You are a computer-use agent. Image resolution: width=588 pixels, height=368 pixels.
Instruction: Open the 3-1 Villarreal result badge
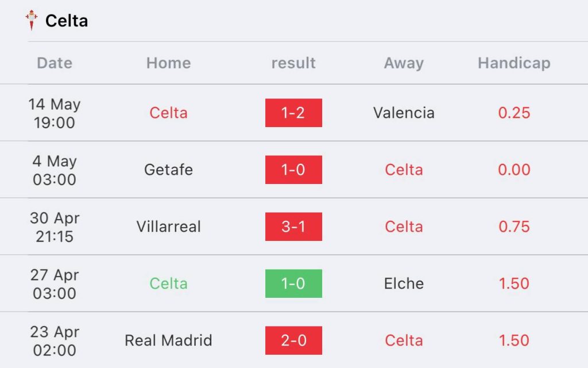point(293,227)
